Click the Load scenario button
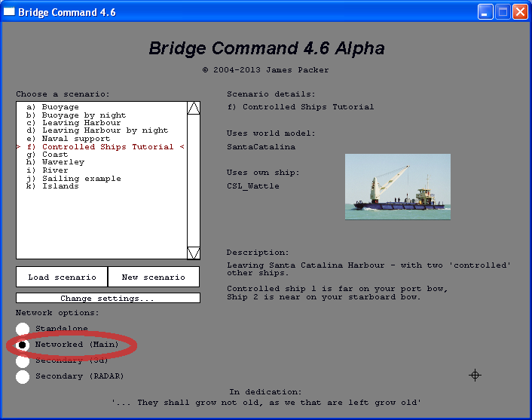Image resolution: width=532 pixels, height=420 pixels. [62, 277]
